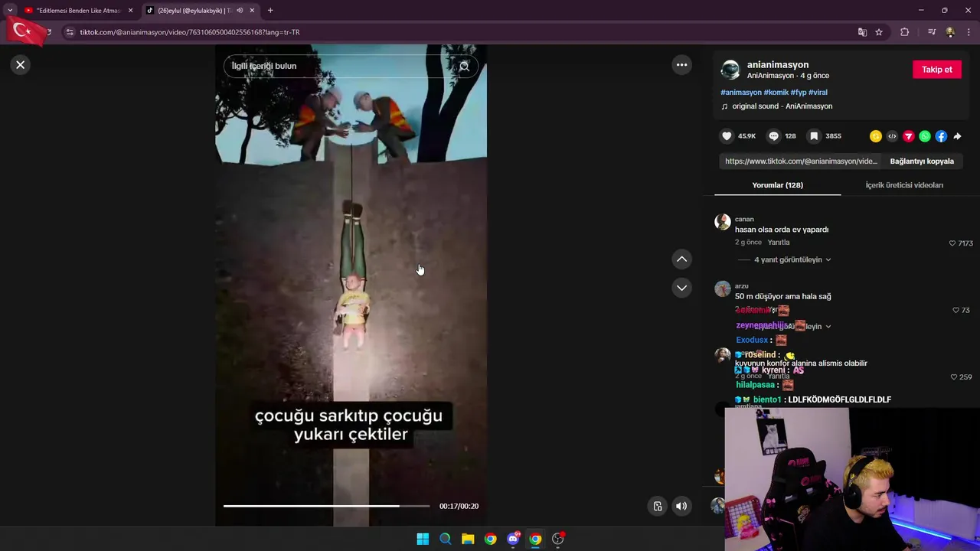The image size is (980, 551).
Task: Open the #fyp hashtag
Action: pos(799,93)
